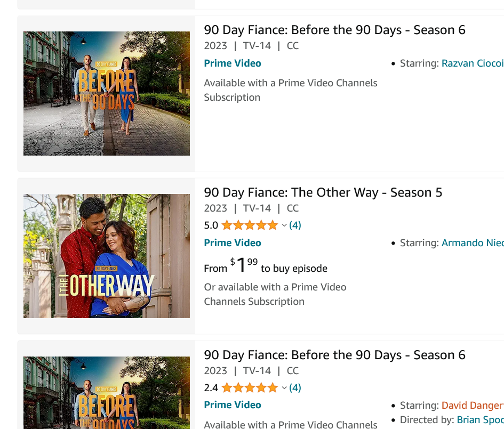
Task: Open the unrated Before the 90 Days Season 6 title
Action: click(x=334, y=30)
